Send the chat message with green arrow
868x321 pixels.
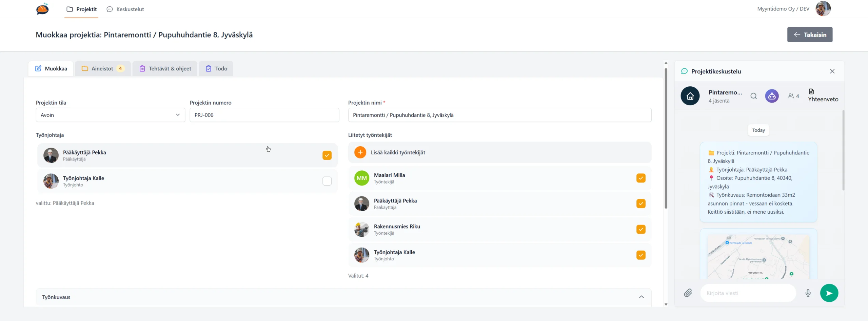click(x=829, y=293)
